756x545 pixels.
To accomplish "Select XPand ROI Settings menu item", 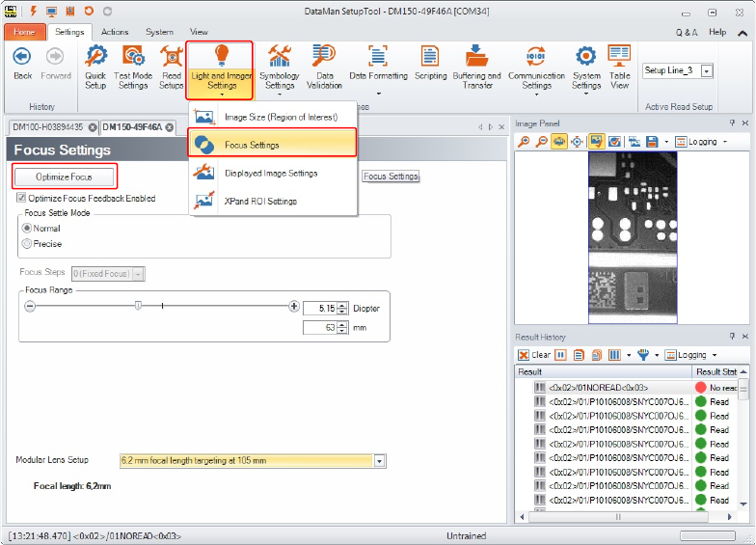I will click(x=274, y=201).
